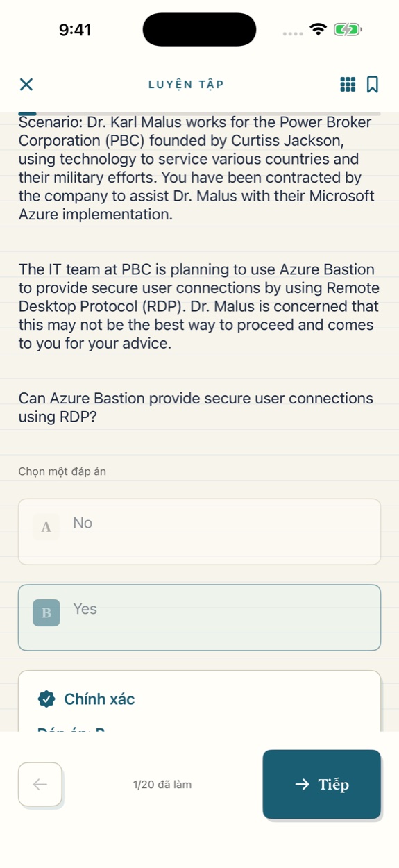Tap the LUYỆN TẬP header title
This screenshot has height=868, width=399.
point(186,85)
